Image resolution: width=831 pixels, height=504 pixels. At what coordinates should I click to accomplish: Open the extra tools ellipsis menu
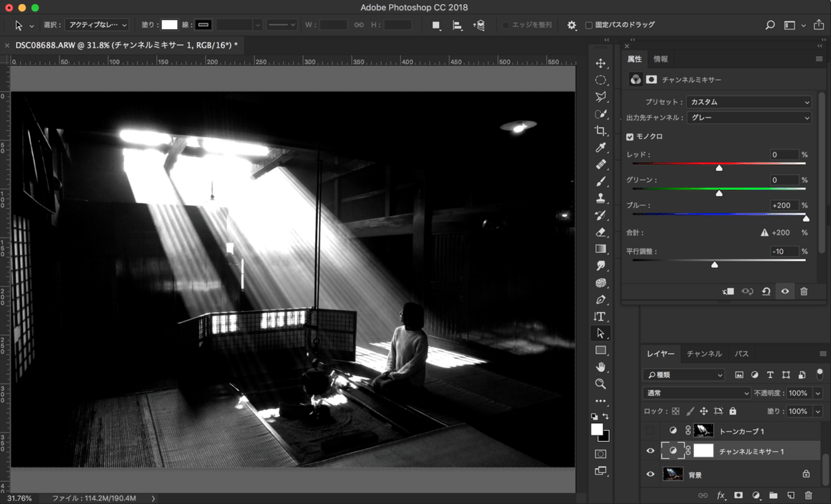(x=600, y=401)
